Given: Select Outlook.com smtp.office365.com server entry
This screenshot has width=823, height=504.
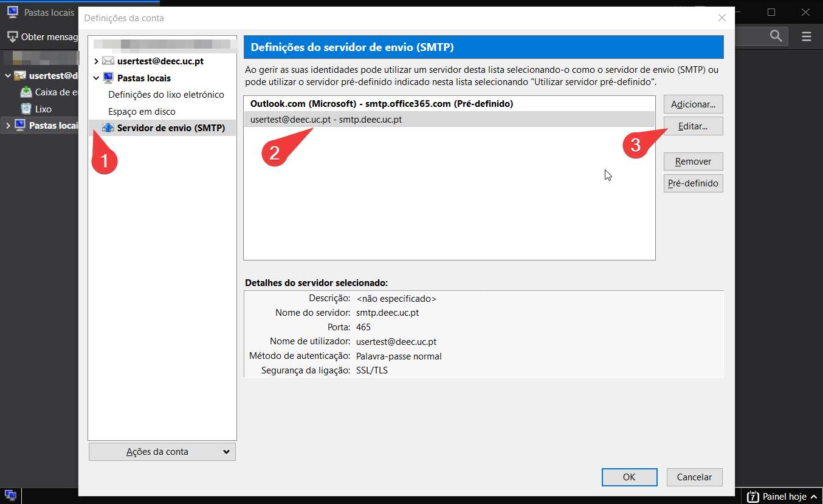Looking at the screenshot, I should 382,104.
